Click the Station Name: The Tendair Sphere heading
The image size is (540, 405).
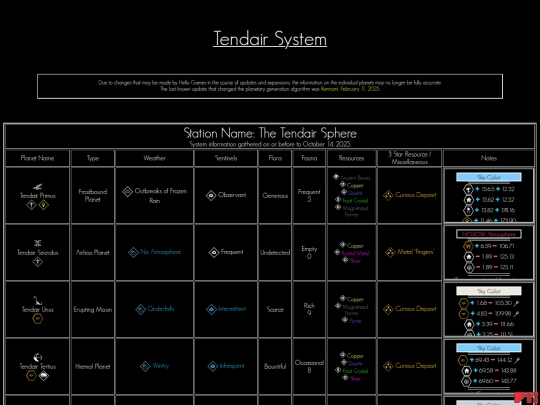270,133
